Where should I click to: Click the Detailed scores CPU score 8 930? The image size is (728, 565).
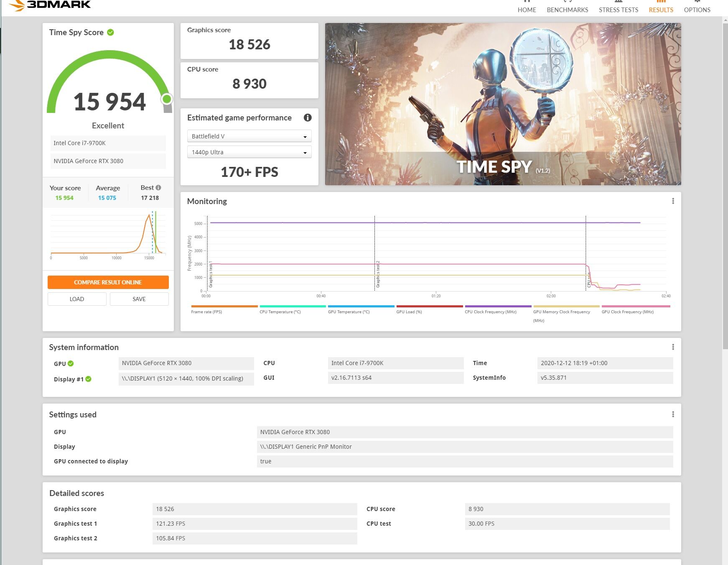click(x=568, y=509)
